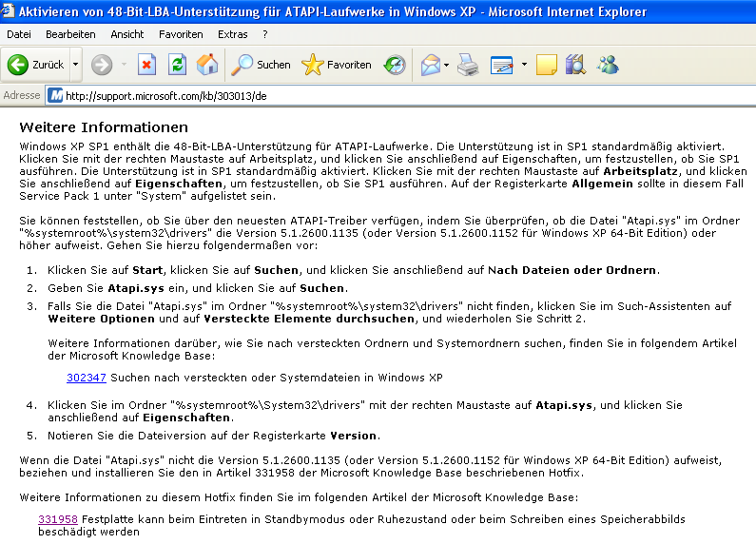
Task: Click the forward navigation arrow
Action: coord(102,65)
